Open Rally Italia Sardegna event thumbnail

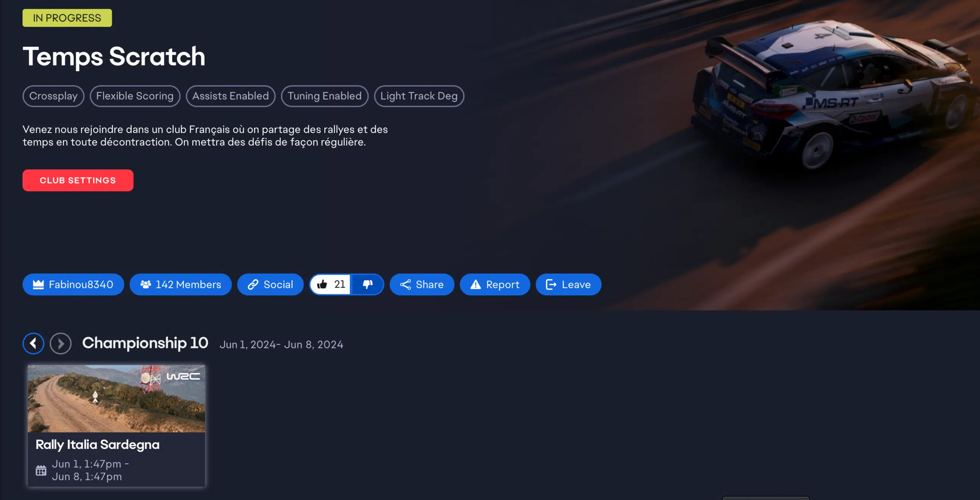[116, 398]
